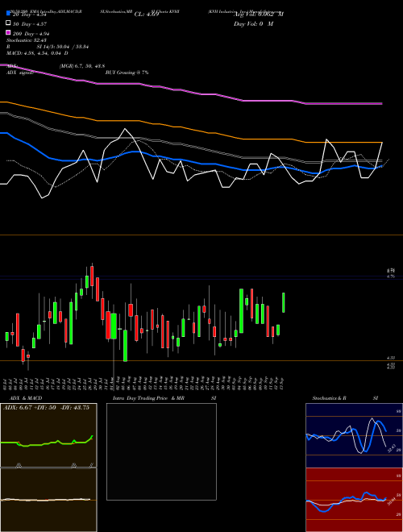Select the '50 Day = 4.57' legend text
The image size is (403, 532).
[30, 24]
